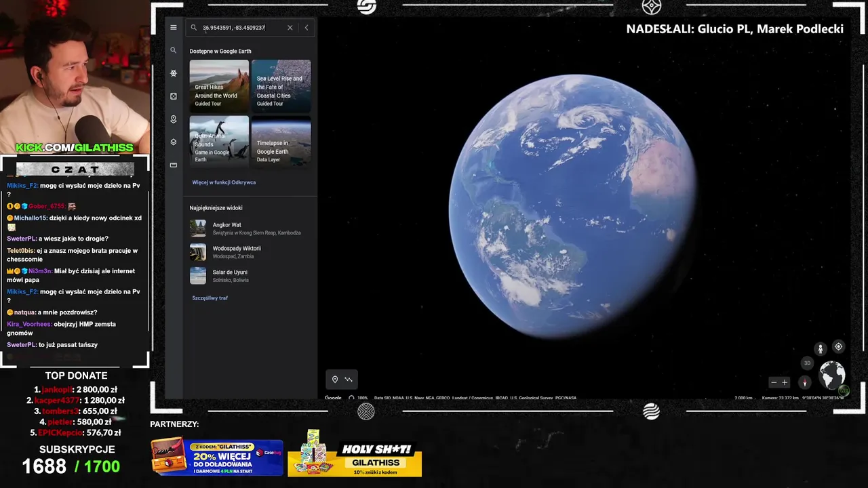Fly to my location target icon

tap(838, 346)
